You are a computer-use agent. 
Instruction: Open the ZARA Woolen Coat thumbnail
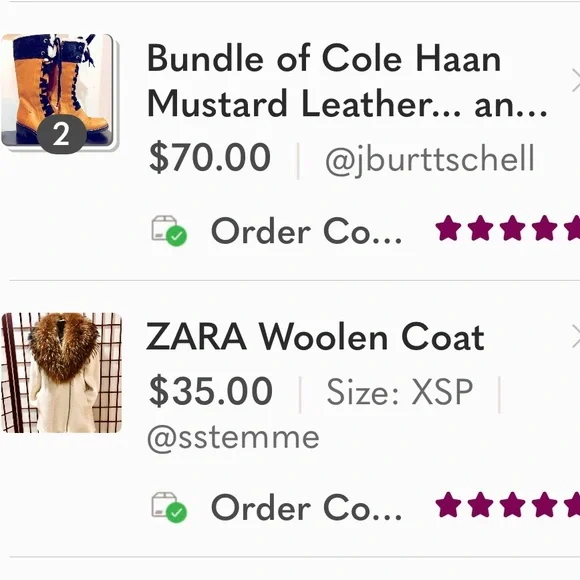61,372
